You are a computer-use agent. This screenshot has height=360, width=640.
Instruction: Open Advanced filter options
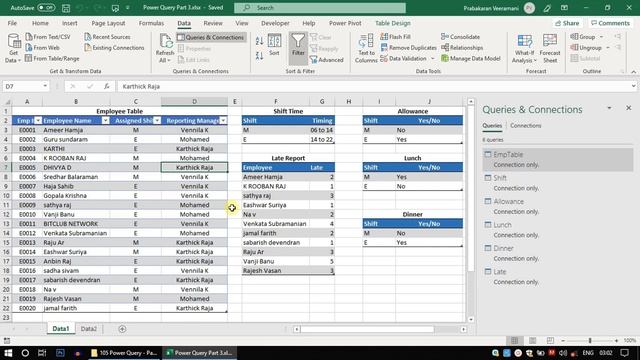[x=327, y=60]
